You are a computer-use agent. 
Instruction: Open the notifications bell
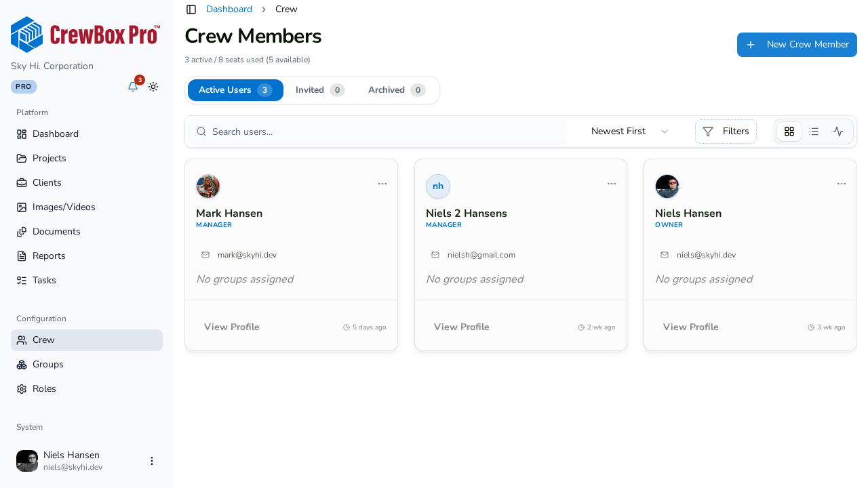[x=133, y=87]
